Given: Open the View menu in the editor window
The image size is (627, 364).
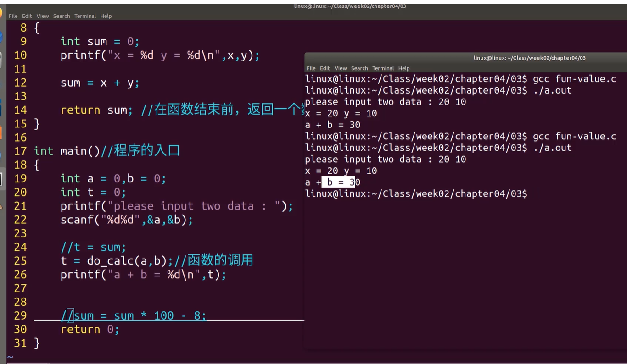Looking at the screenshot, I should click(x=43, y=16).
